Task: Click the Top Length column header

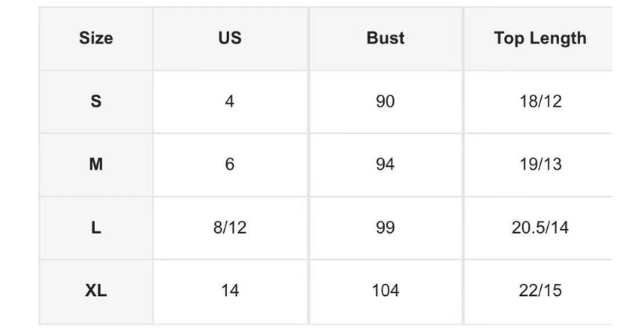Action: coord(540,39)
